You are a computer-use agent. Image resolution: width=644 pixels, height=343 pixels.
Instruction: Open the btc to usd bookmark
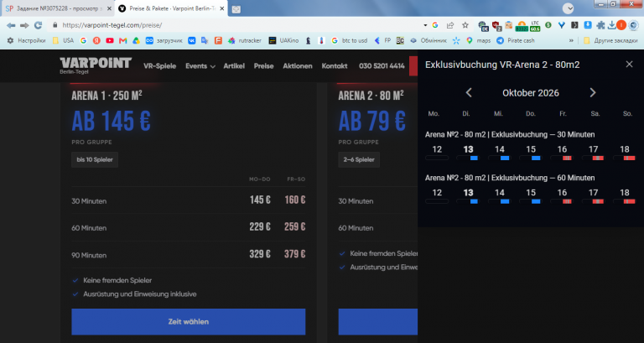tap(350, 40)
